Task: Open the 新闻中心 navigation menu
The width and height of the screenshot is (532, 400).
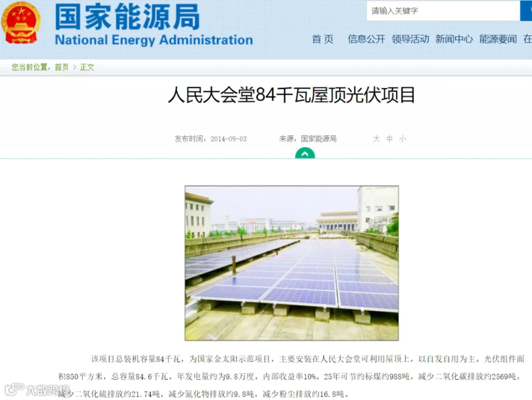Action: 454,39
